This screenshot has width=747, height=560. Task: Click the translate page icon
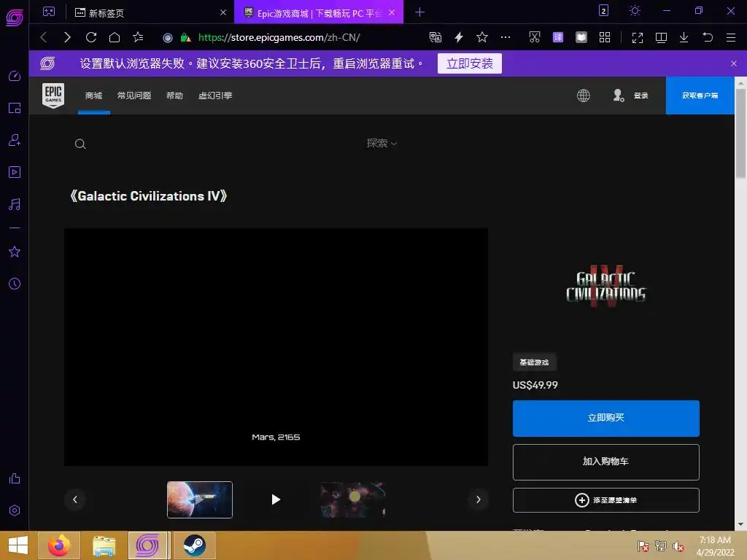pos(436,37)
